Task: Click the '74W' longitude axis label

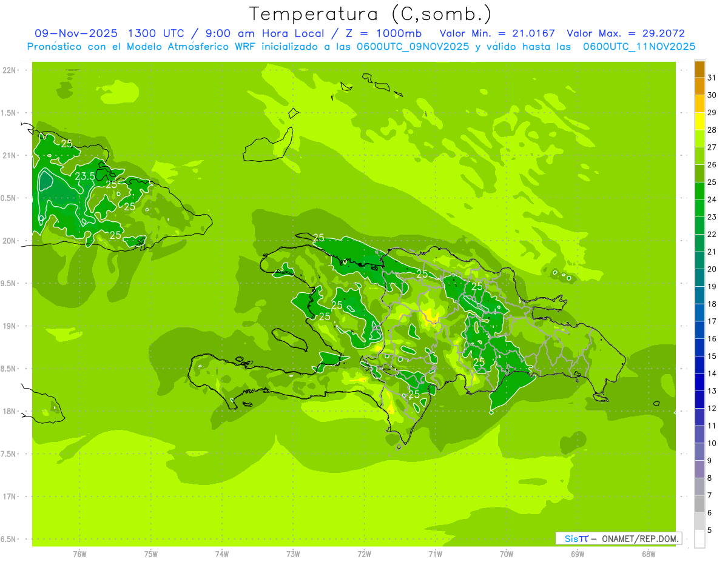Action: (x=222, y=554)
